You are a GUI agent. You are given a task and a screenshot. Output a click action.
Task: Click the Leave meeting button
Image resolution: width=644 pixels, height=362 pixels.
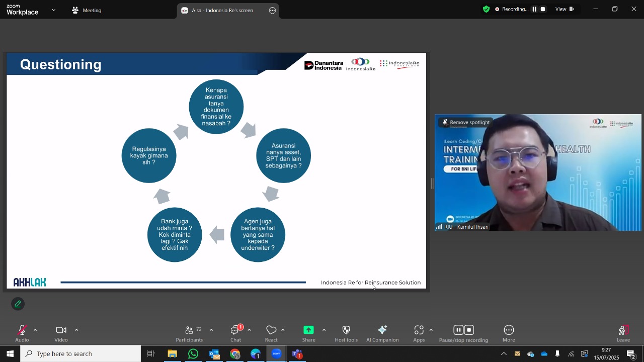(623, 333)
